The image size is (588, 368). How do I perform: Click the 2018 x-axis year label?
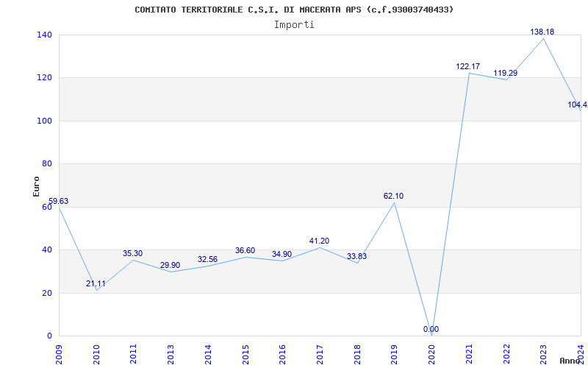coord(357,354)
